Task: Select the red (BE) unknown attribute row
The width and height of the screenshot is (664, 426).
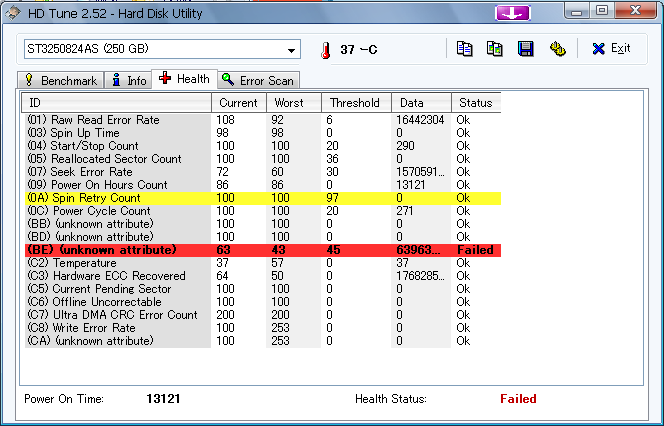Action: pyautogui.click(x=263, y=250)
